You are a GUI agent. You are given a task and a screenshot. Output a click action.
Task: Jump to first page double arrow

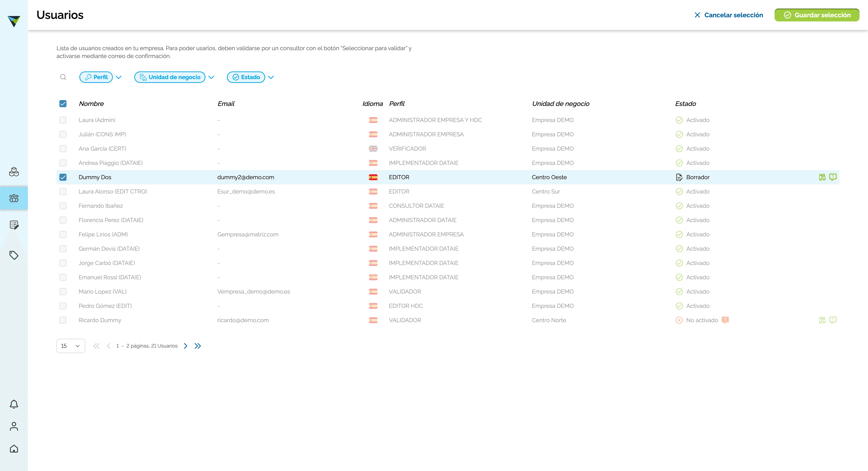(96, 346)
